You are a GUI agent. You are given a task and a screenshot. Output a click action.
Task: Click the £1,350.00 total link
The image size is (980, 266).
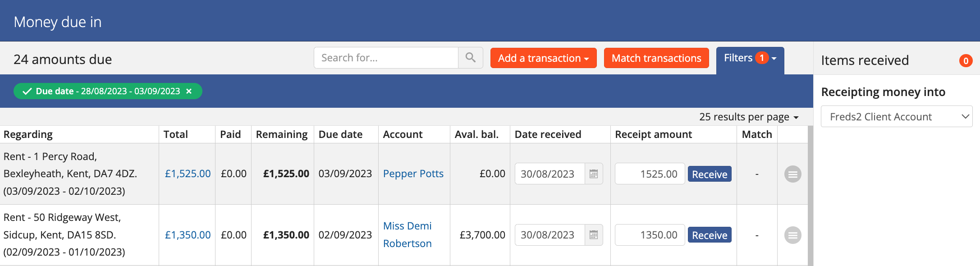click(188, 235)
